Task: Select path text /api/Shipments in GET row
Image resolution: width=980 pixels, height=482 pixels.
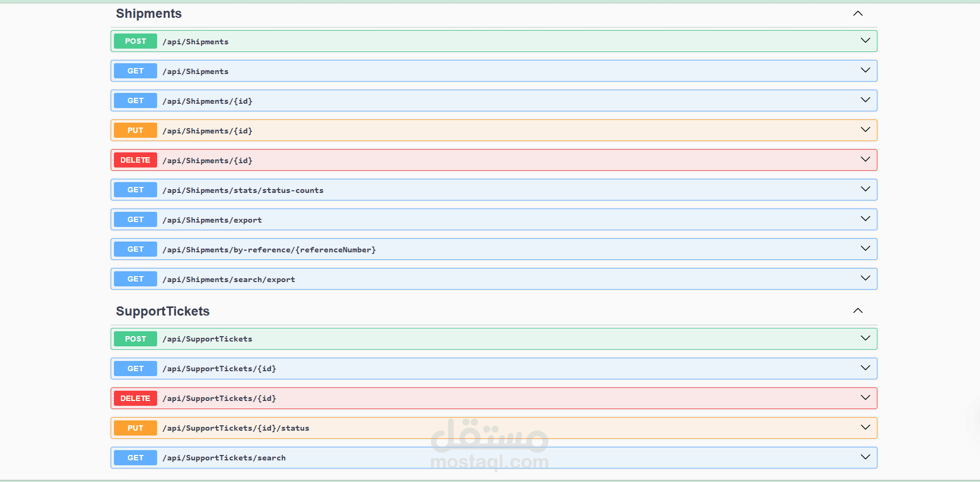Action: click(195, 71)
